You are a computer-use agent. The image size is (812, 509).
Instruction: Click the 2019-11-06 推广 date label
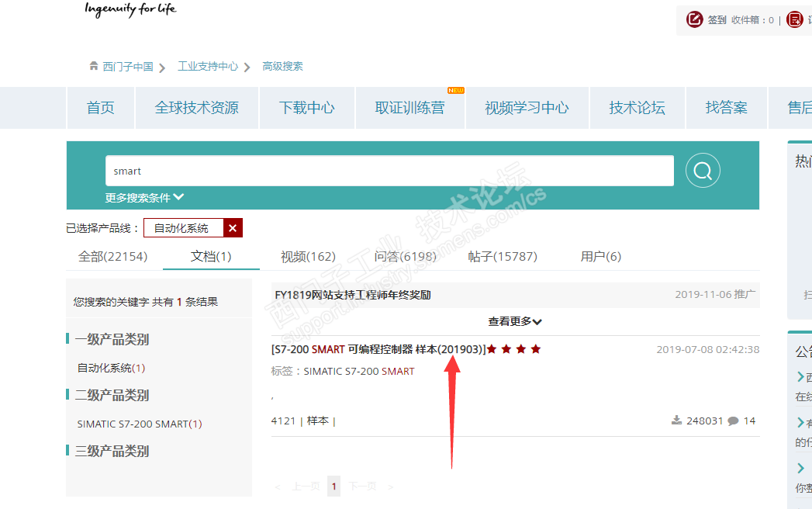coord(715,294)
